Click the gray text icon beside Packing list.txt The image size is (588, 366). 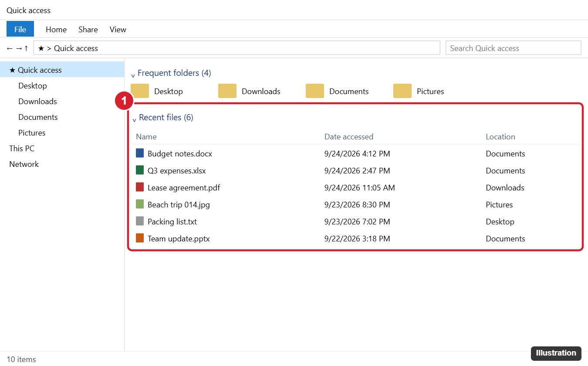(140, 221)
